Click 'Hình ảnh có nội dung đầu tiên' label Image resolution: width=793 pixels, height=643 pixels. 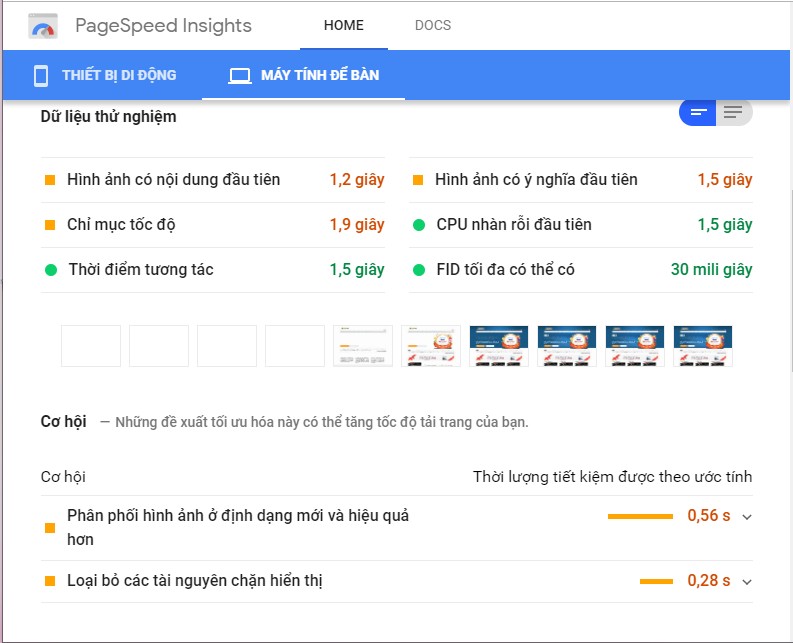coord(173,180)
